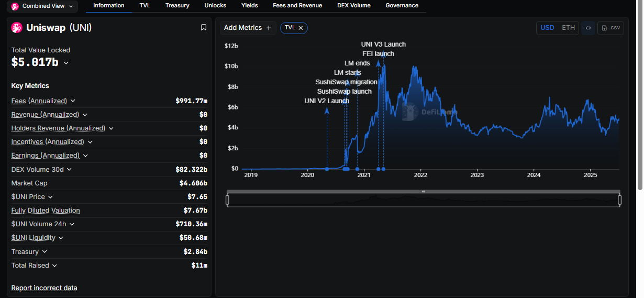Grab the left range slider handle

tap(227, 200)
